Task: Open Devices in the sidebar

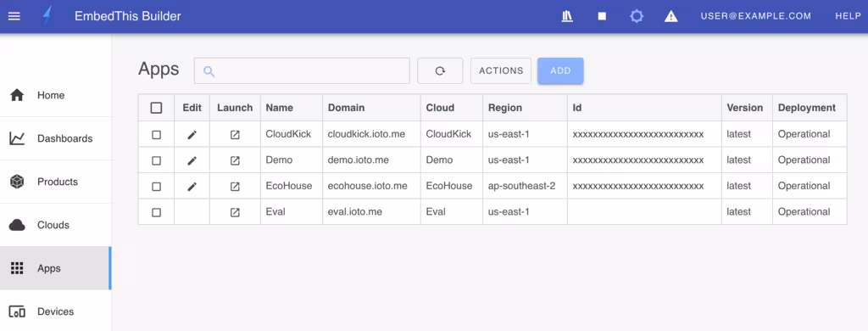Action: coord(55,311)
